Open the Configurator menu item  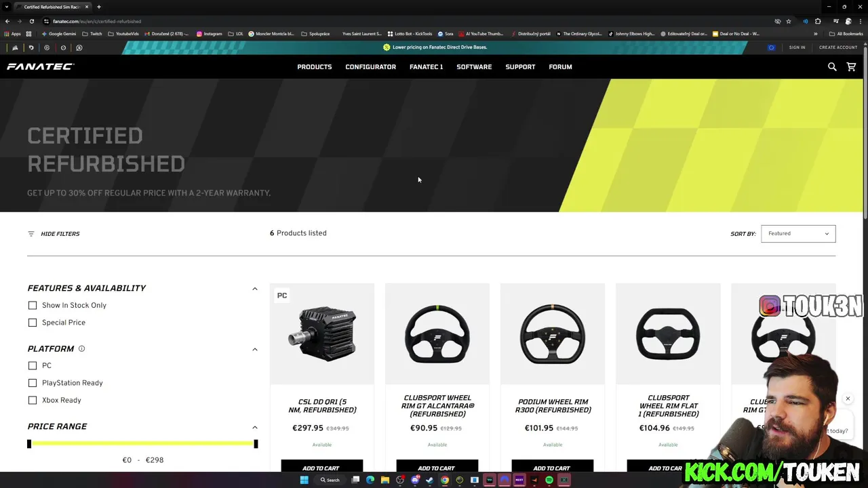371,67
